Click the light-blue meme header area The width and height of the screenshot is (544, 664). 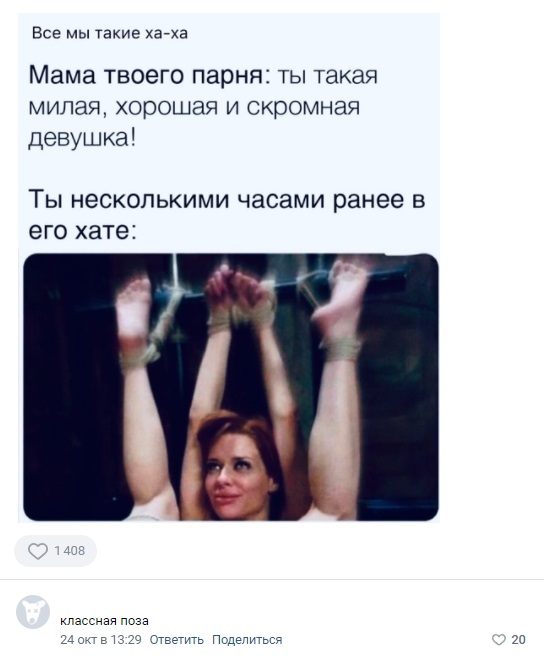coord(229,133)
